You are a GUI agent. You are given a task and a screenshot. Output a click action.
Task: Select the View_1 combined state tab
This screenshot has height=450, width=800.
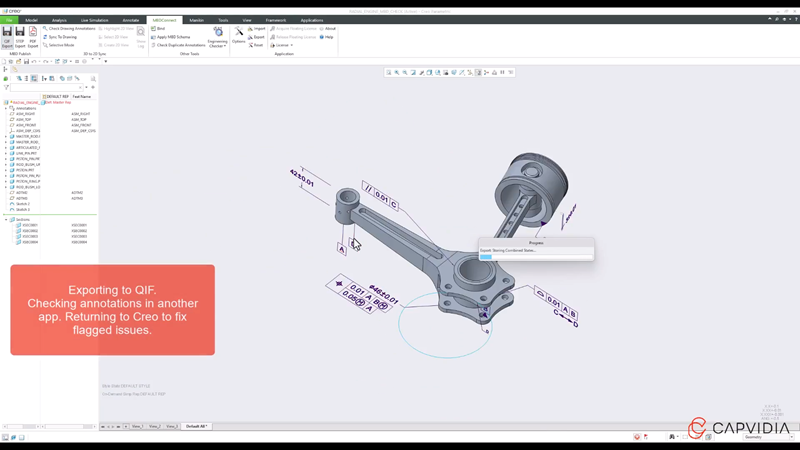point(138,426)
